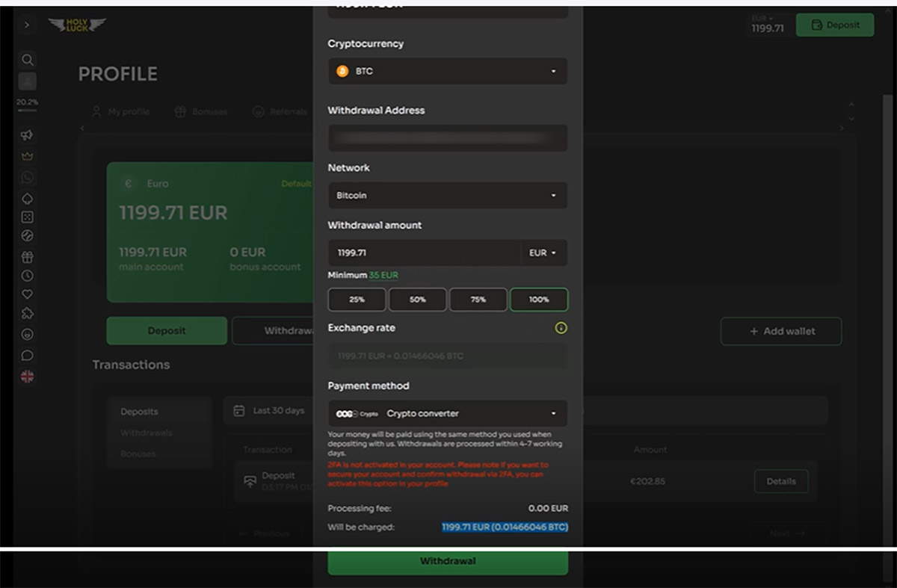This screenshot has height=588, width=897.
Task: Select the 100% amount option
Action: tap(538, 300)
